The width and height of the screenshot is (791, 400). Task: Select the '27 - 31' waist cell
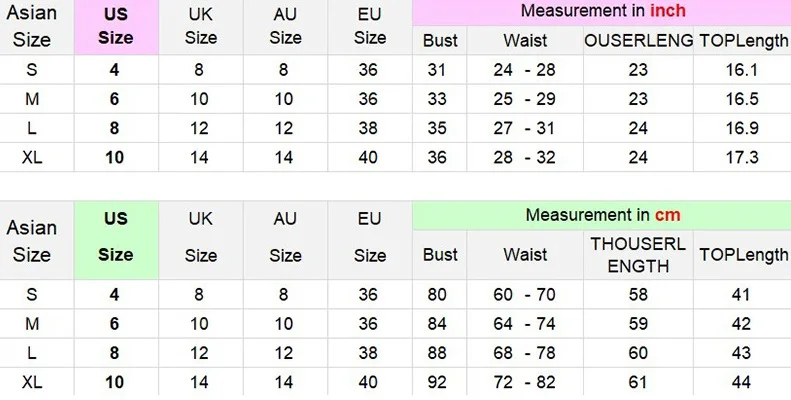point(525,128)
